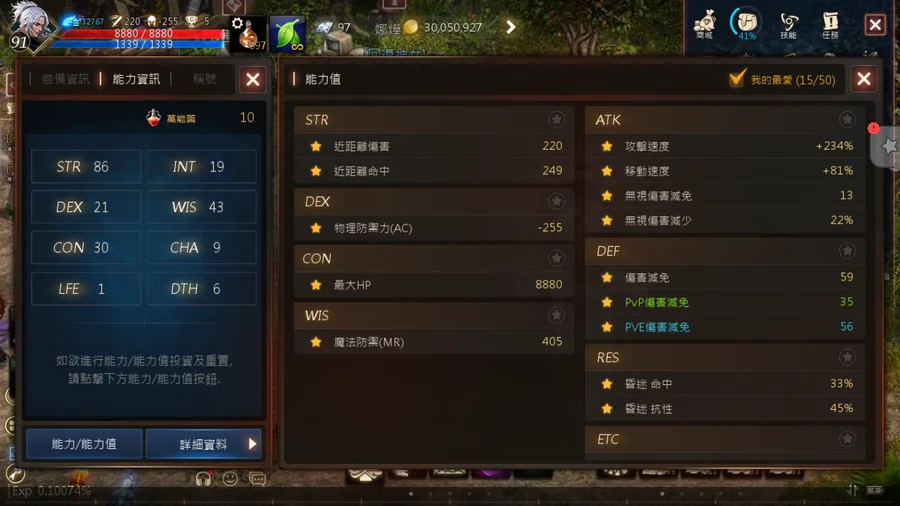Click the emoji smiley icon
The height and width of the screenshot is (506, 900).
point(230,478)
